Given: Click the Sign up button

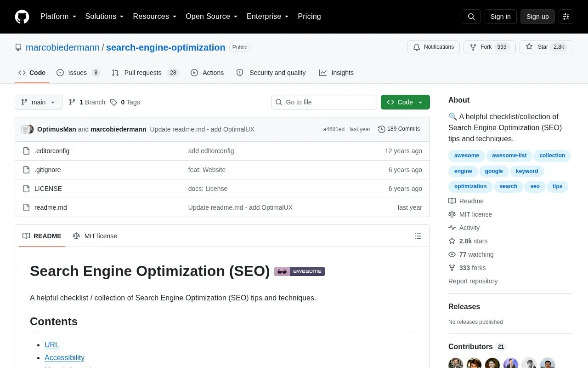Looking at the screenshot, I should 537,17.
